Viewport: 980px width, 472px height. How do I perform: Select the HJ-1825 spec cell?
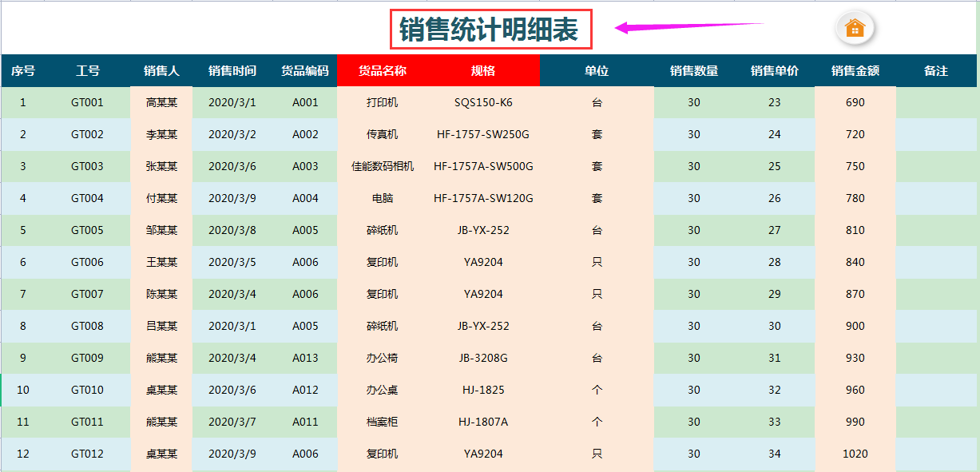click(x=483, y=390)
